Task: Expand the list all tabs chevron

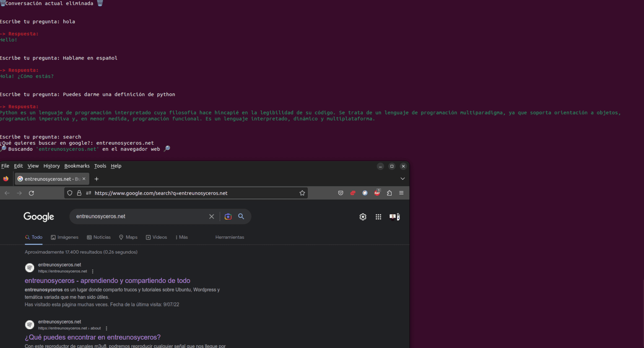Action: 402,179
